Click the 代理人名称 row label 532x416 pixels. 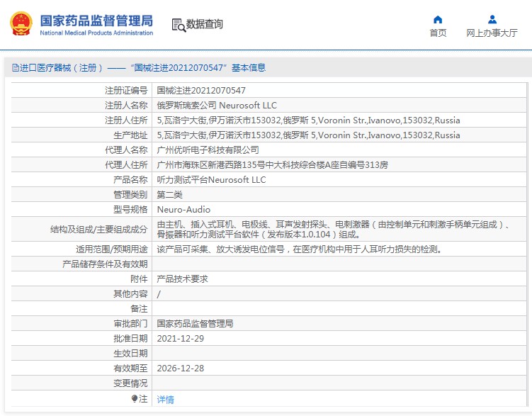pos(126,150)
